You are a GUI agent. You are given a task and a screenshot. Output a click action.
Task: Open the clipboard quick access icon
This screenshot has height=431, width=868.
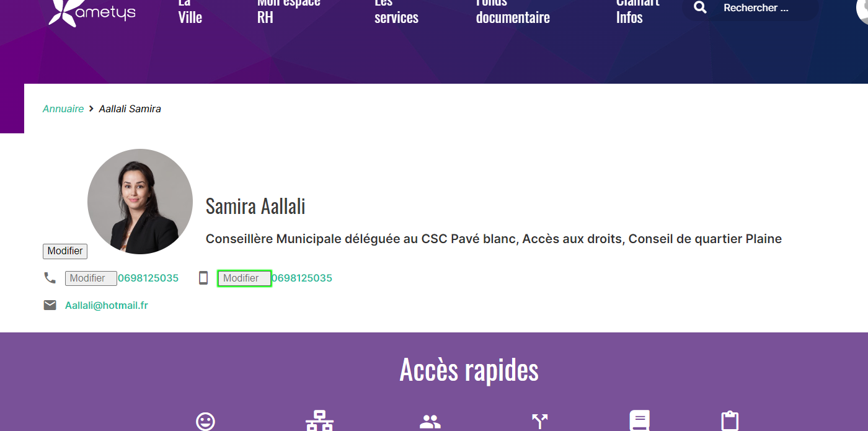pyautogui.click(x=730, y=420)
